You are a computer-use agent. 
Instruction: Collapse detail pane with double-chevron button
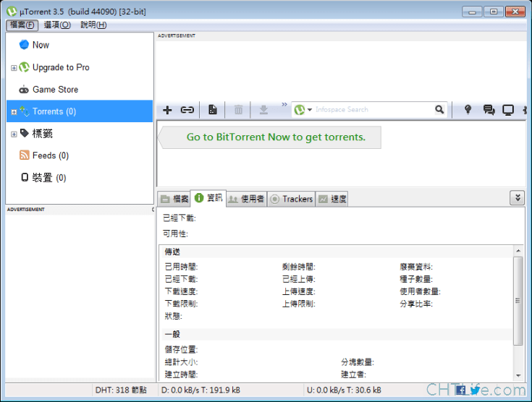[518, 197]
